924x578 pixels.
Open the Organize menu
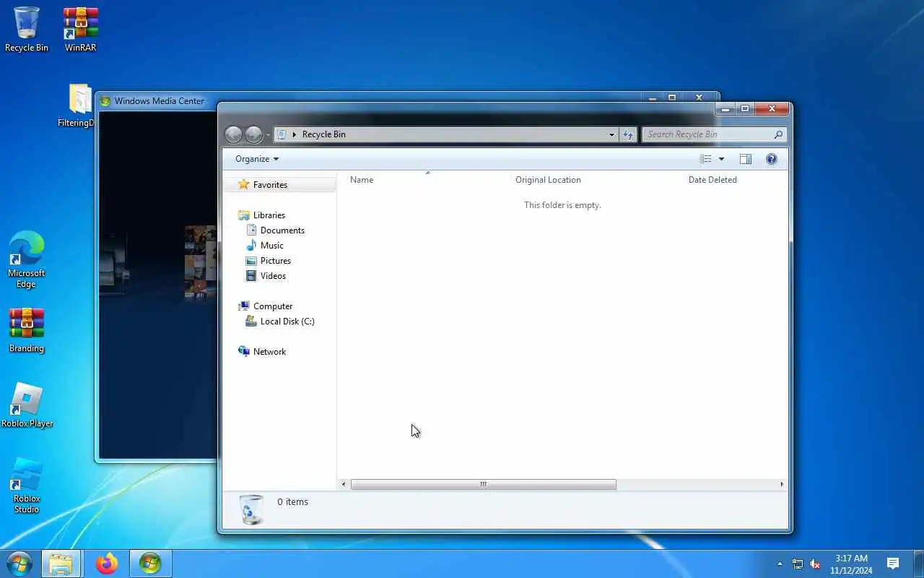point(256,159)
